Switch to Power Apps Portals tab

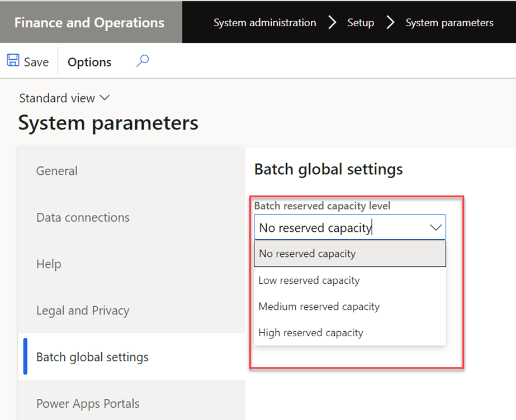(88, 403)
